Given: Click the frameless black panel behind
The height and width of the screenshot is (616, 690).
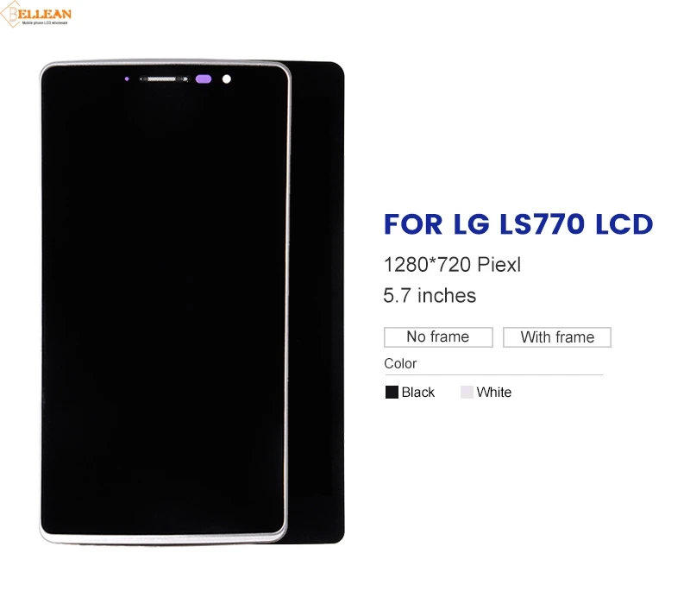Looking at the screenshot, I should [x=317, y=302].
